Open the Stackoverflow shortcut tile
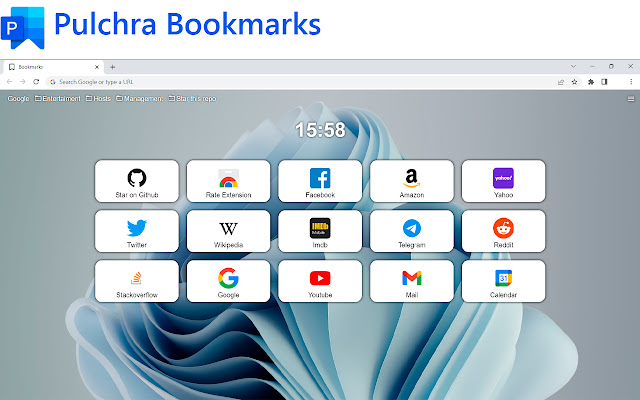 137,281
